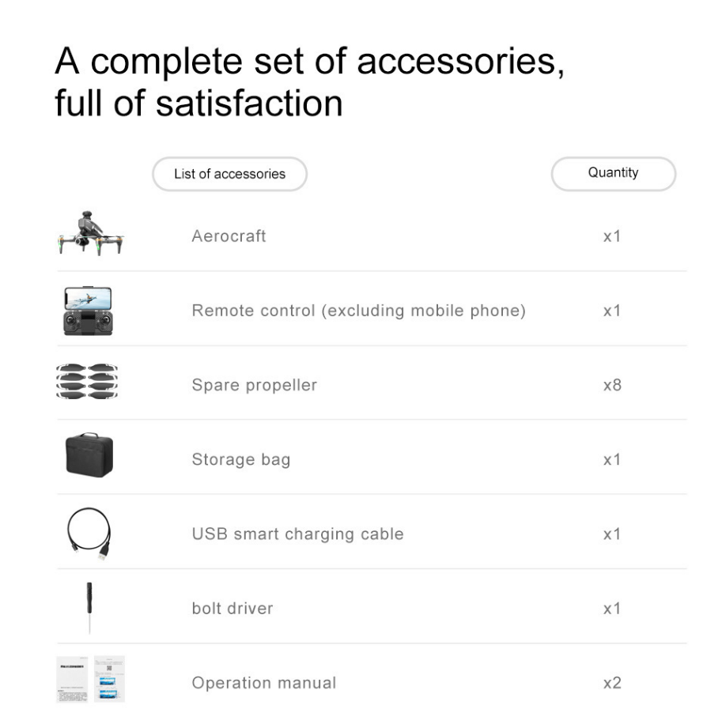
Task: Select the Aerocraft label text
Action: click(229, 236)
